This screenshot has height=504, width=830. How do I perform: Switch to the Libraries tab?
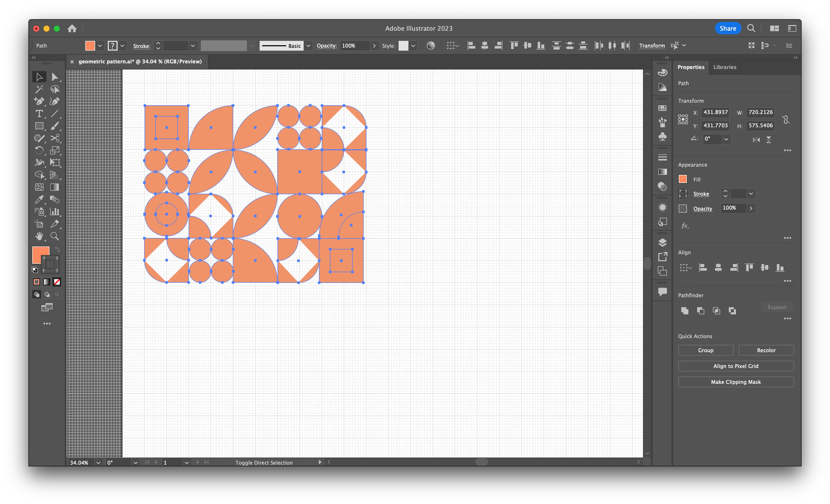[x=724, y=67]
